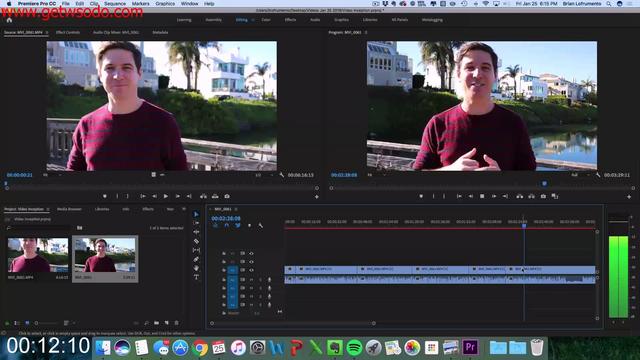Open Source monitor playback resolution dropdown
This screenshot has width=640, height=360.
click(x=264, y=175)
